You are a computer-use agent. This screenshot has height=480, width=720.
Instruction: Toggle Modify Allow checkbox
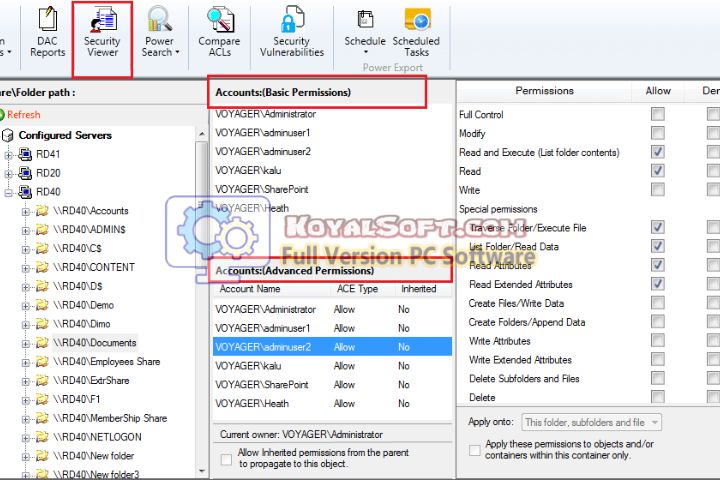tap(658, 133)
